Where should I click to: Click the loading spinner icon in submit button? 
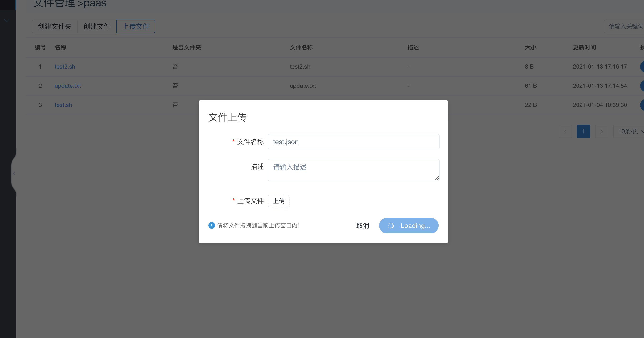pyautogui.click(x=391, y=226)
